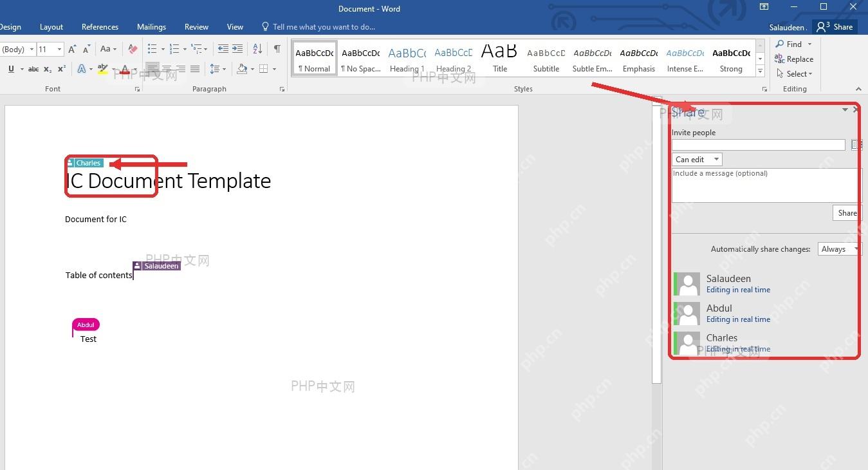Click Tell me what you want to do
The width and height of the screenshot is (868, 470).
pos(318,27)
